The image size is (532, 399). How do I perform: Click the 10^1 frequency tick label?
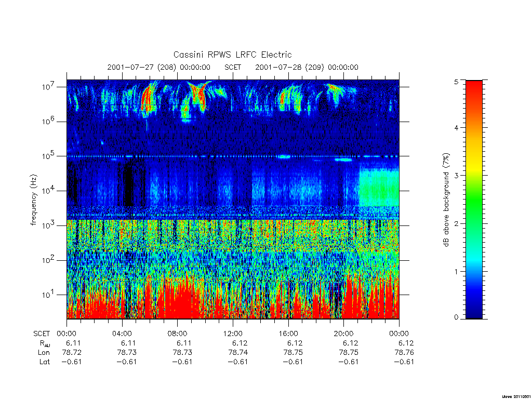pos(48,295)
